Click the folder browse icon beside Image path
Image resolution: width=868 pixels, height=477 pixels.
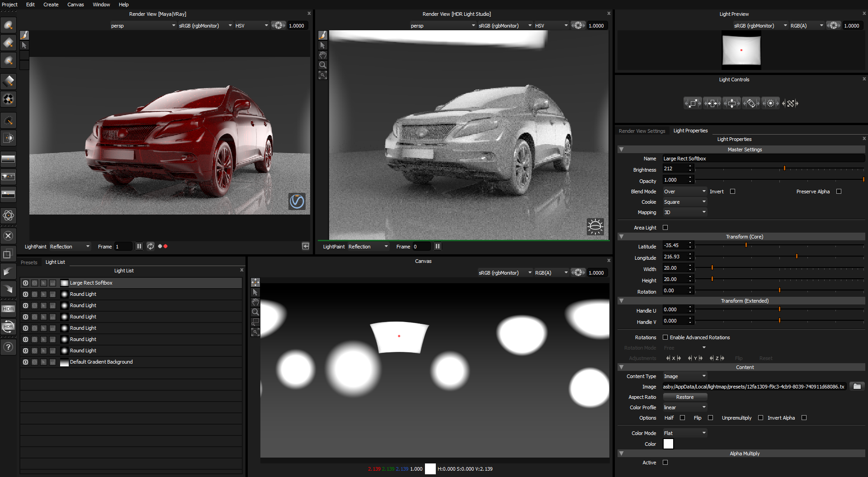pyautogui.click(x=857, y=386)
